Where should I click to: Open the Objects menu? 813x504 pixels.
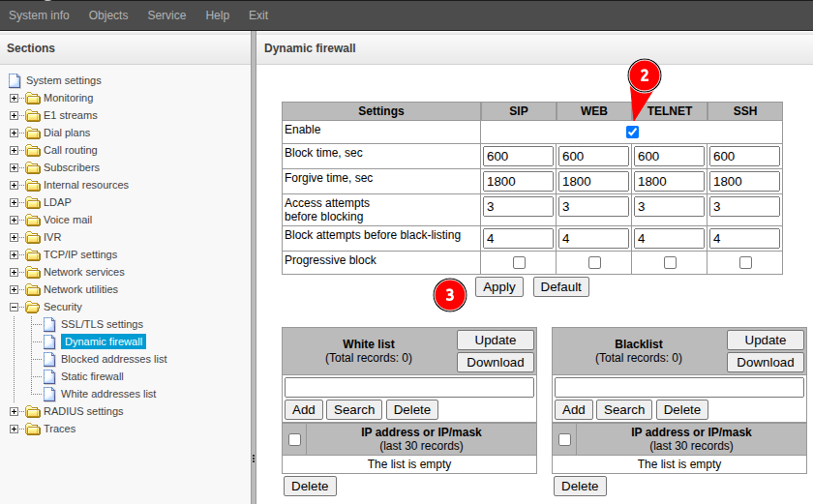click(x=108, y=15)
